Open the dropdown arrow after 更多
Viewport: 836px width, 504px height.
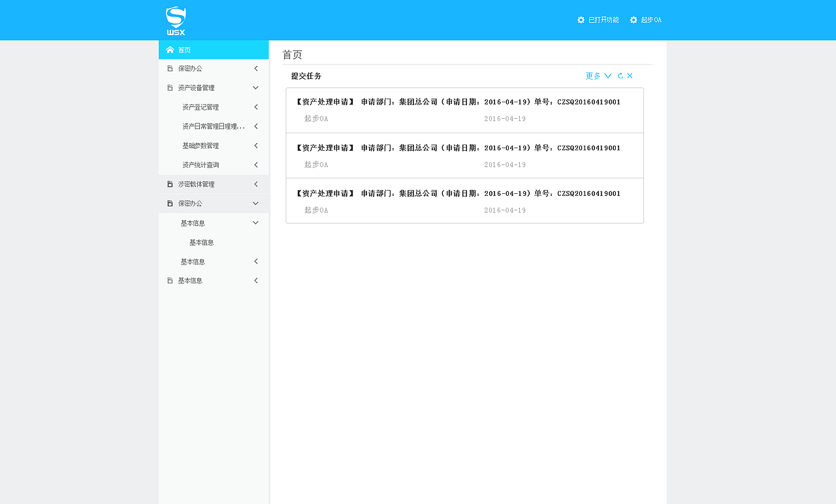coord(608,76)
